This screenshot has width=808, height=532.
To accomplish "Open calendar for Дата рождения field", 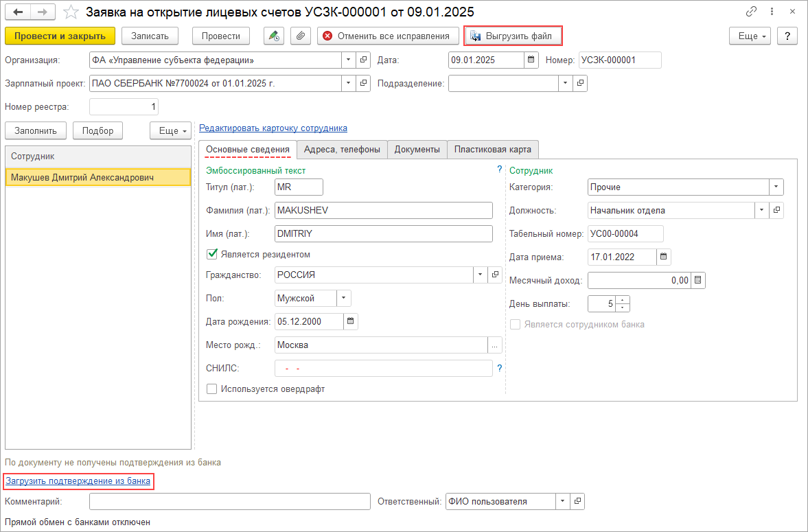I will coord(351,321).
